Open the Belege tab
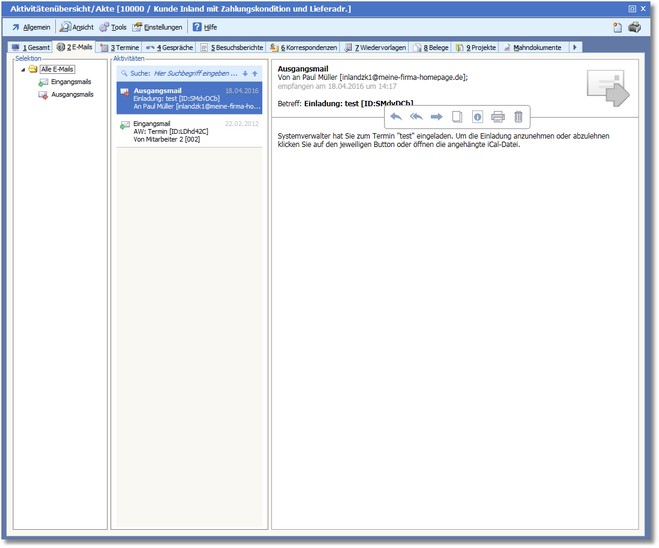 coord(431,47)
